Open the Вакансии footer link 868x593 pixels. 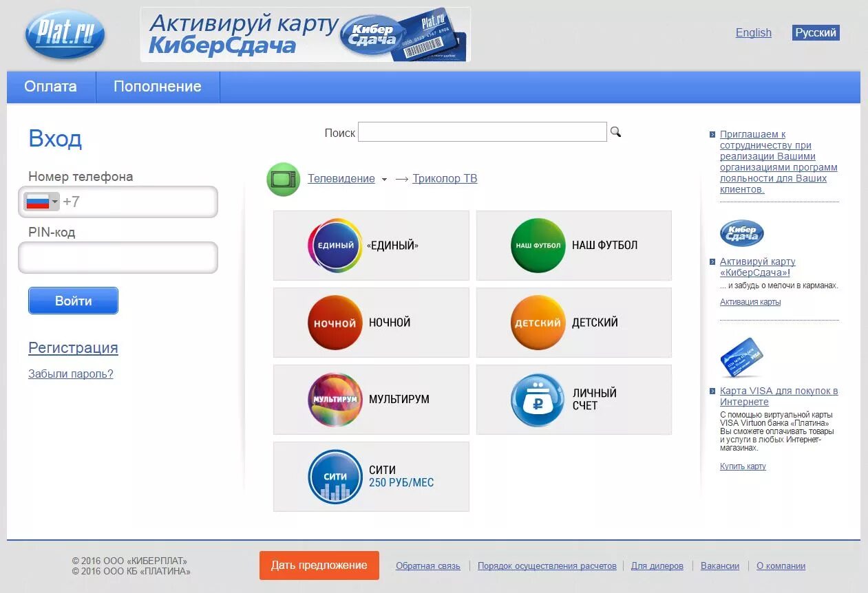(720, 566)
